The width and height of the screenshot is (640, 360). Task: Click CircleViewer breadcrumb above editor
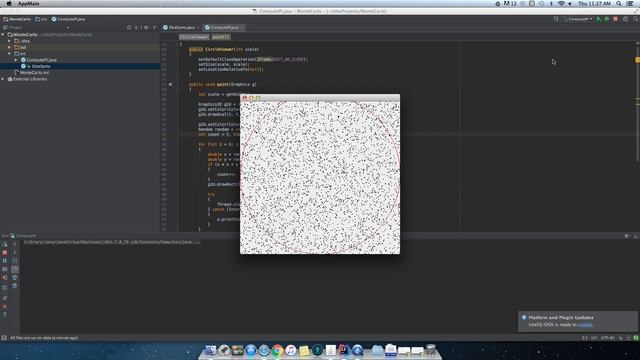click(x=194, y=37)
